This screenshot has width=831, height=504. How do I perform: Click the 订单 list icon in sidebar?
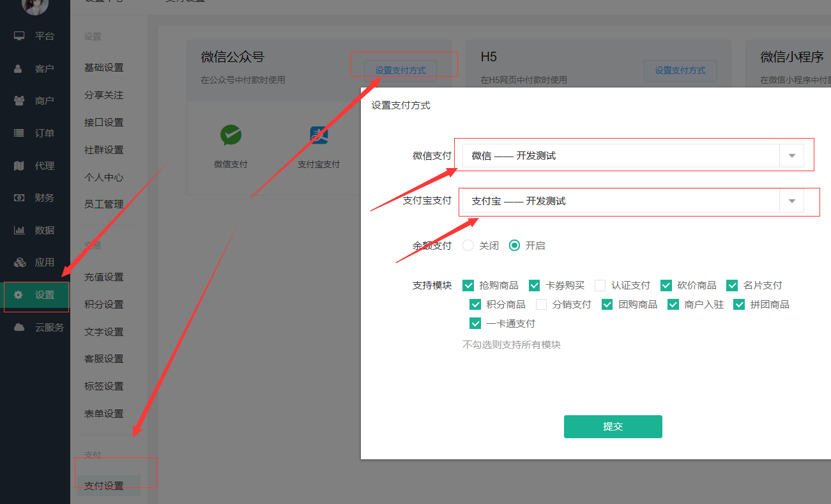click(19, 133)
